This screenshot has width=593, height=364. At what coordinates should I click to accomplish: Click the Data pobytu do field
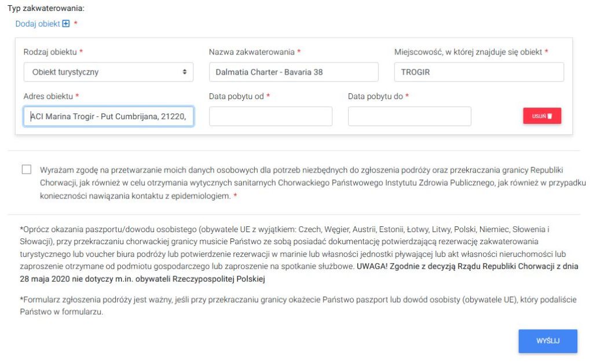[409, 116]
